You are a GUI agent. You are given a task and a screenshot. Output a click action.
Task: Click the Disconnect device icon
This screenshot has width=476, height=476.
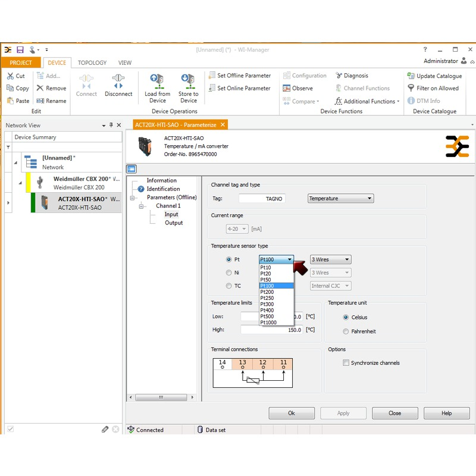[x=118, y=82]
